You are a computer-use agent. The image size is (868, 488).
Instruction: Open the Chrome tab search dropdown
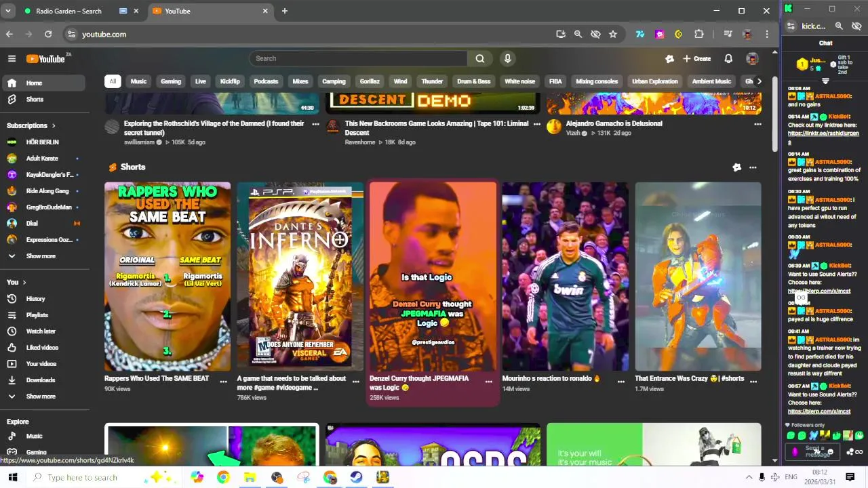click(x=7, y=11)
